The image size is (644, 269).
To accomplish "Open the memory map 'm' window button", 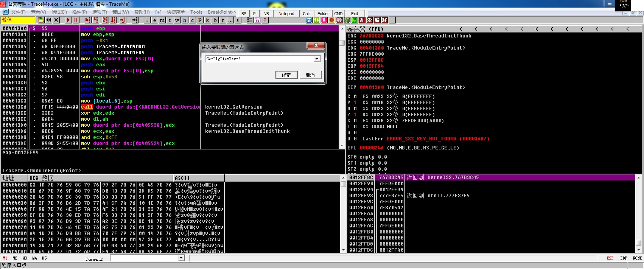I will pyautogui.click(x=162, y=20).
